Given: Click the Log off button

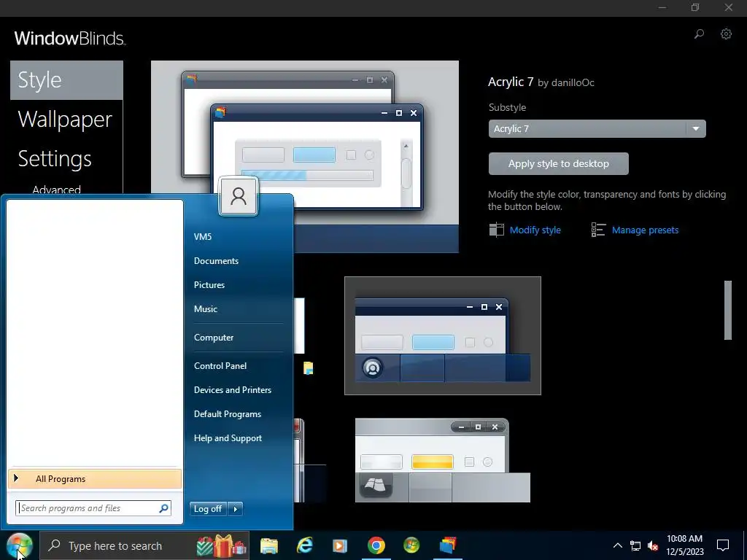Looking at the screenshot, I should point(208,508).
